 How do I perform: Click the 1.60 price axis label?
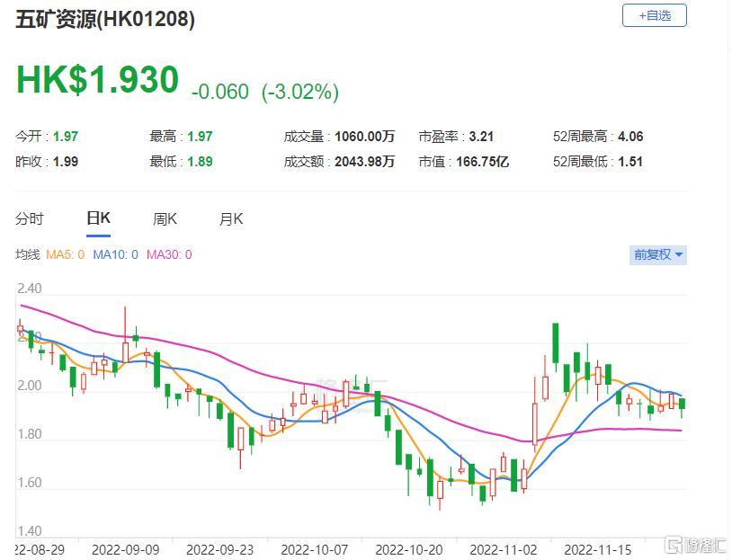(30, 483)
